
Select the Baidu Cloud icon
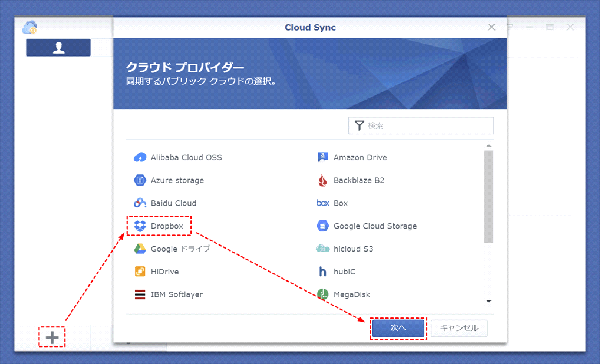[x=140, y=203]
